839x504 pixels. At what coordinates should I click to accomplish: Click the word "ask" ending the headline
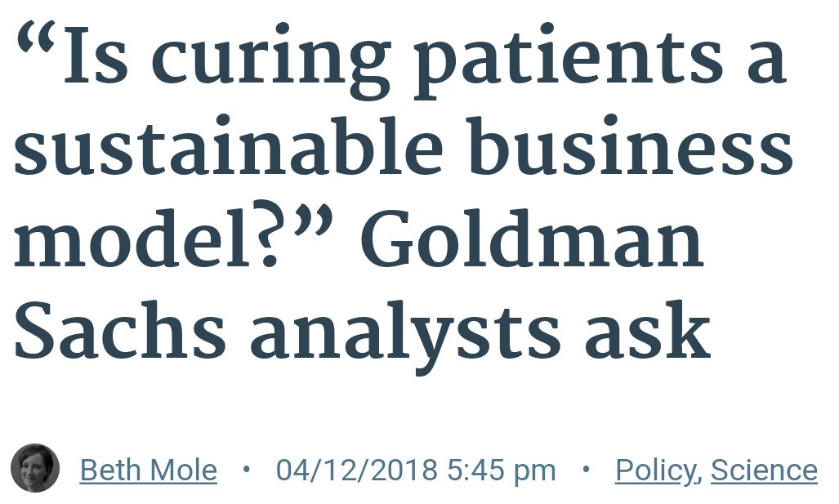pyautogui.click(x=648, y=330)
